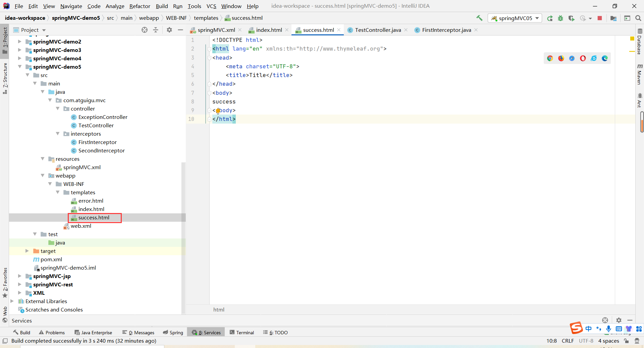Close the index.html tab
The image size is (644, 348).
pyautogui.click(x=287, y=30)
